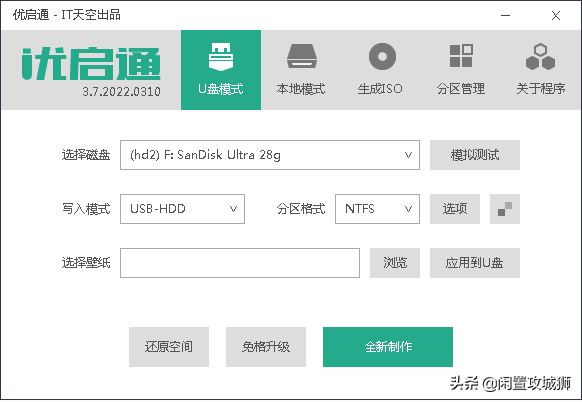Click the 模拟测试 button
The image size is (582, 402).
[475, 155]
